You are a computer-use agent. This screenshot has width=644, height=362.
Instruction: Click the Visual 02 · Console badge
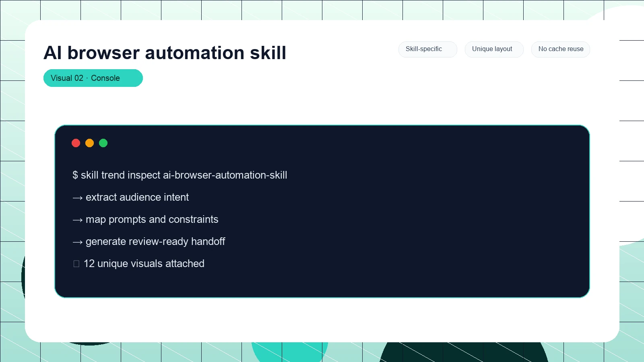pos(93,78)
